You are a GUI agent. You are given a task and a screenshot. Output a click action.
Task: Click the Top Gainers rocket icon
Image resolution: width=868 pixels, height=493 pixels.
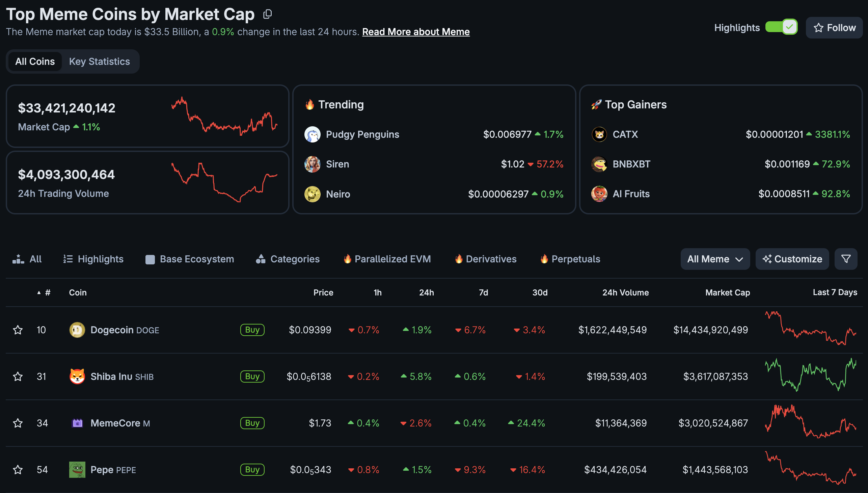coord(597,104)
